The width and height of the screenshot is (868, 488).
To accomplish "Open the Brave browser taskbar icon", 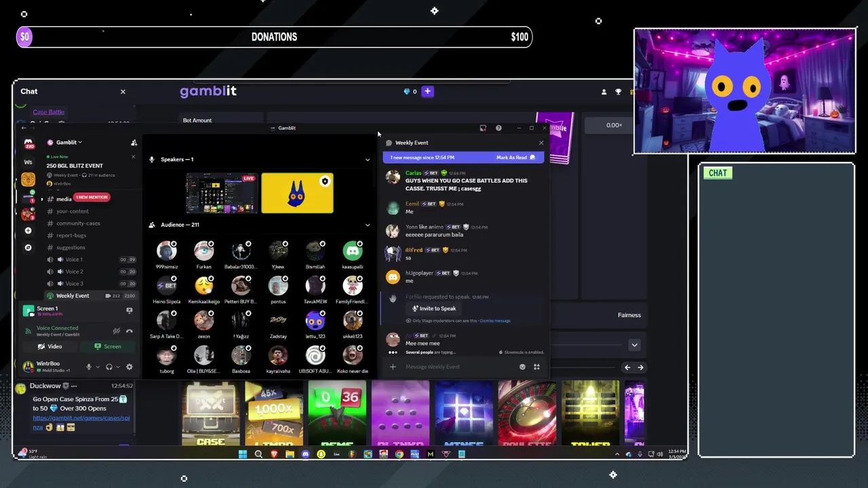I will click(274, 454).
